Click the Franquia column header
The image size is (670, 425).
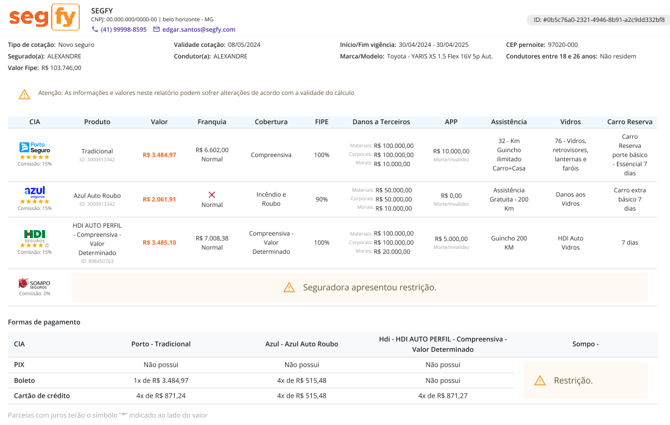coord(212,122)
